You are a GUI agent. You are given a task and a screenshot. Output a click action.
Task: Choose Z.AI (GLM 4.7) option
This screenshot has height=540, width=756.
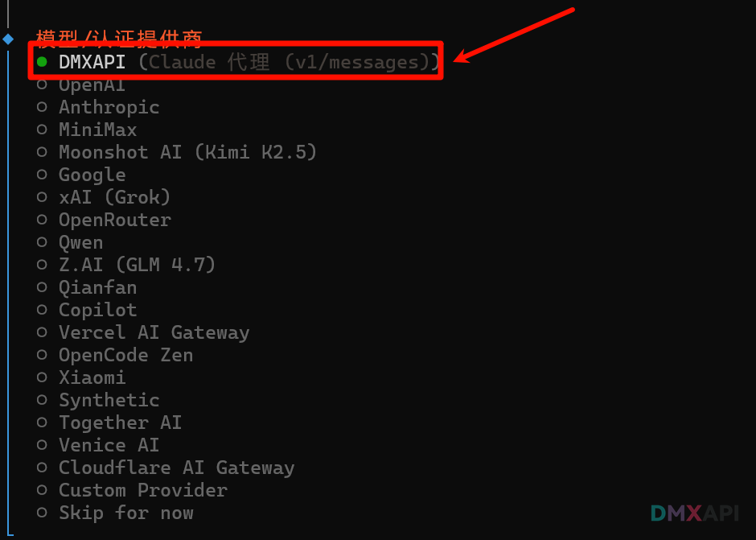click(x=137, y=265)
